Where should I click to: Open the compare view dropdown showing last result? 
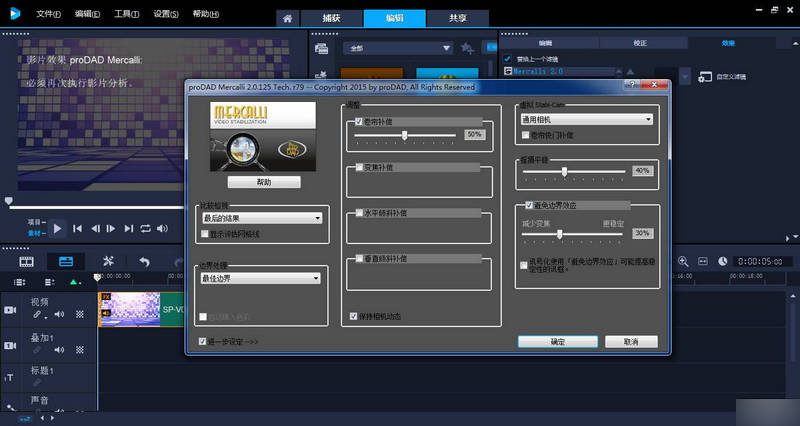point(262,218)
